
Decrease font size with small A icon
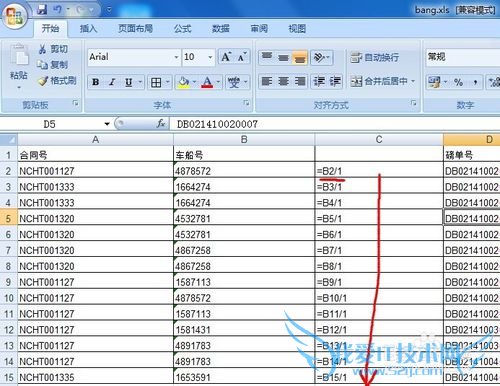click(x=242, y=57)
